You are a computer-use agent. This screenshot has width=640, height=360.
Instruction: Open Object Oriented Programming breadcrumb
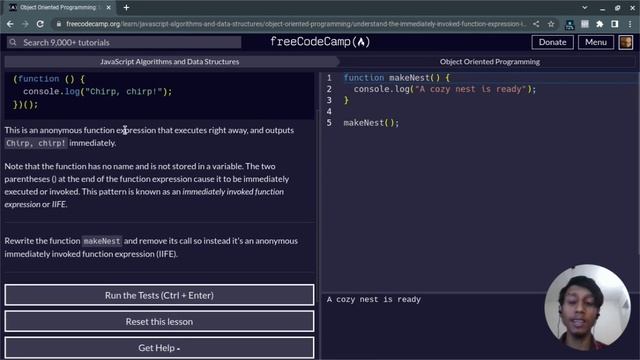point(489,62)
